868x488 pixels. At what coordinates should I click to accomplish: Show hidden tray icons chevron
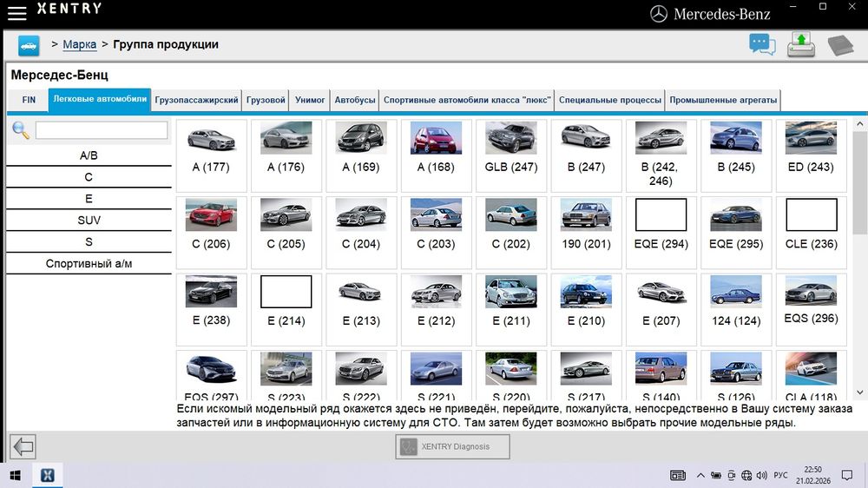click(700, 475)
